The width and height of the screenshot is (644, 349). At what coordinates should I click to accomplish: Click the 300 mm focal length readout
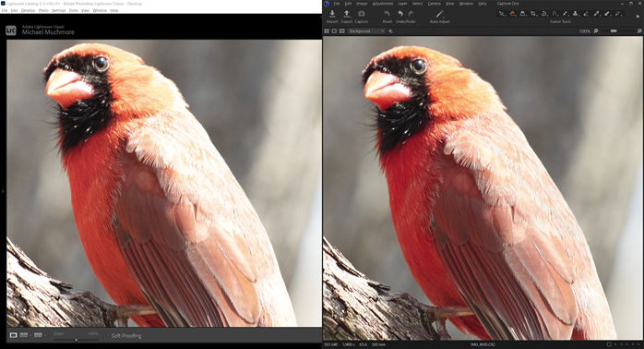coord(378,344)
